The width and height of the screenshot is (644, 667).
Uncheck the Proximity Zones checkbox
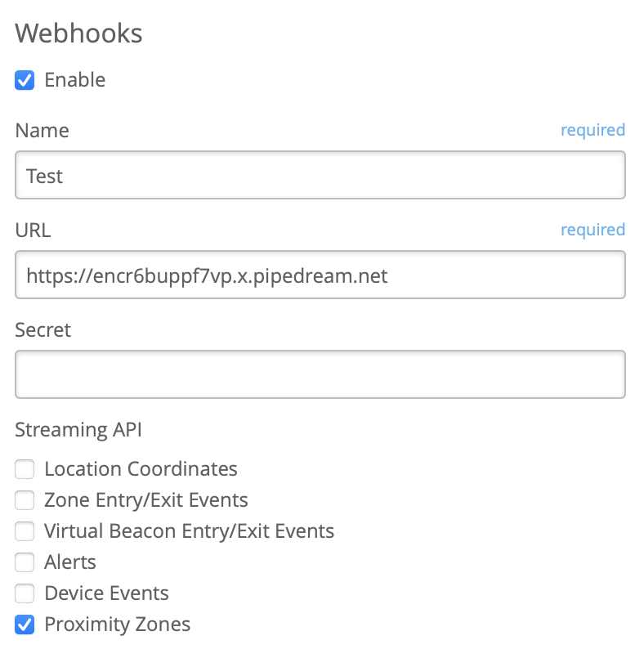25,624
